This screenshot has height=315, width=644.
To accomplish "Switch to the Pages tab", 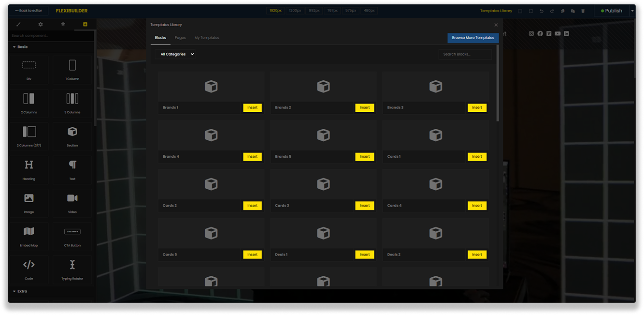I will tap(180, 38).
